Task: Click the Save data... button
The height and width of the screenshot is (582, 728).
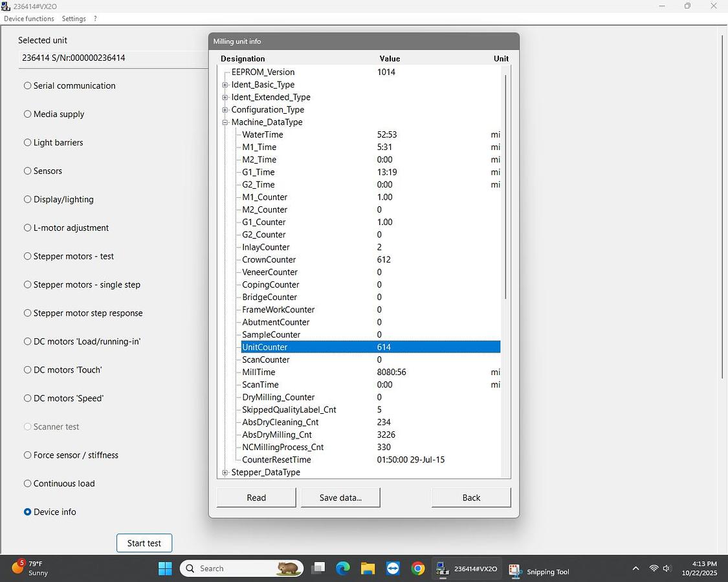Action: (340, 497)
